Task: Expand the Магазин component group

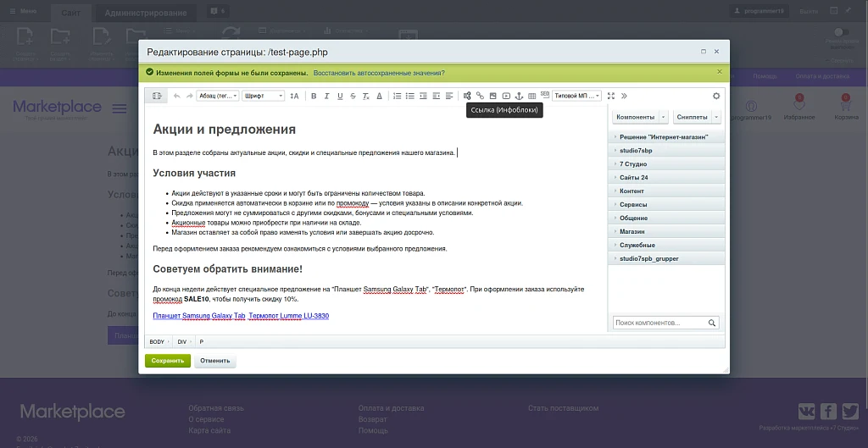Action: (666, 231)
